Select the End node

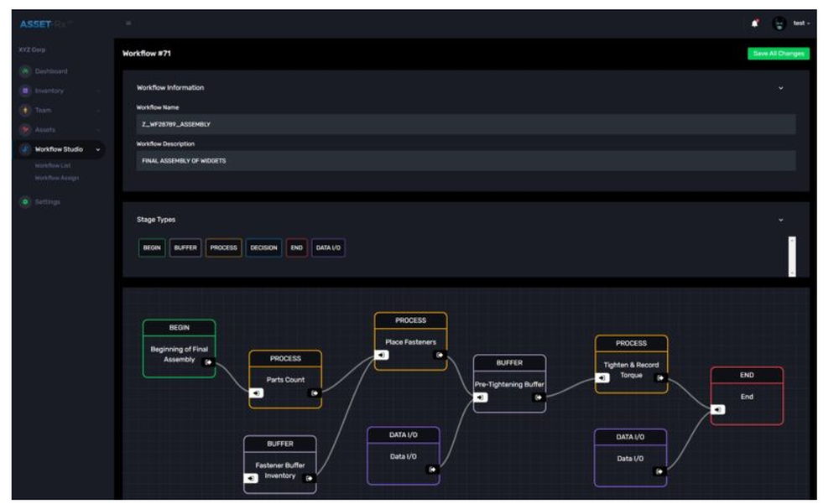747,396
